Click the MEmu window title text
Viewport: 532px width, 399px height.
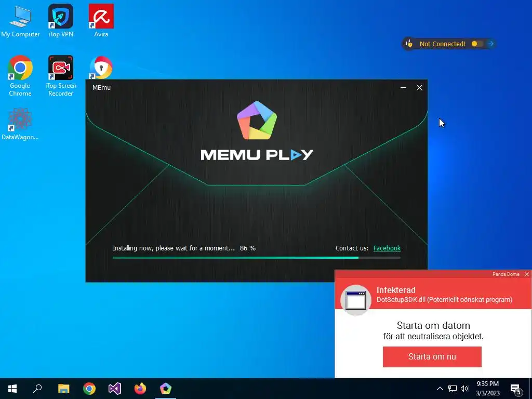pyautogui.click(x=101, y=87)
